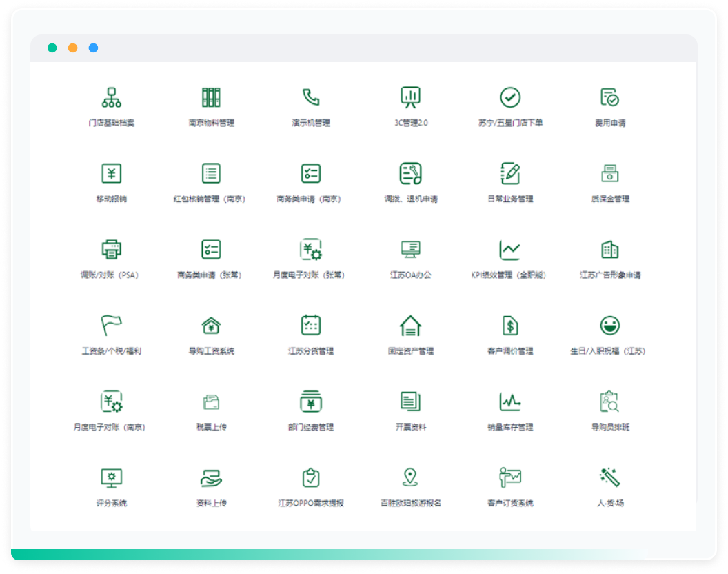Open the 调账/对账 (PSA) printer icon
The image size is (728, 574).
pos(111,249)
